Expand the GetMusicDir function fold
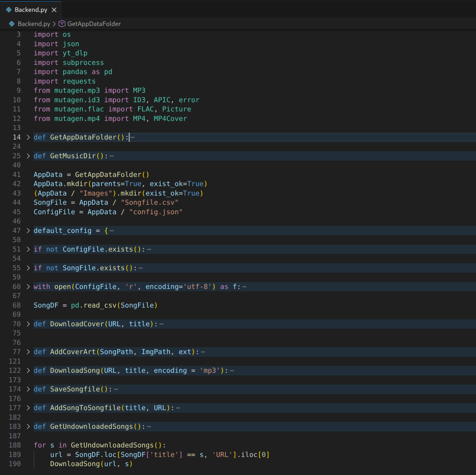The image size is (476, 475). 28,156
